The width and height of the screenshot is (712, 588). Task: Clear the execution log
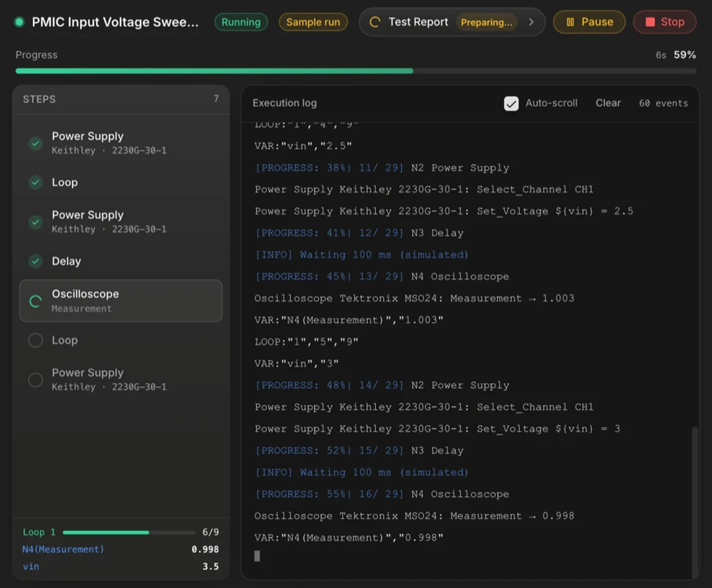pyautogui.click(x=608, y=103)
